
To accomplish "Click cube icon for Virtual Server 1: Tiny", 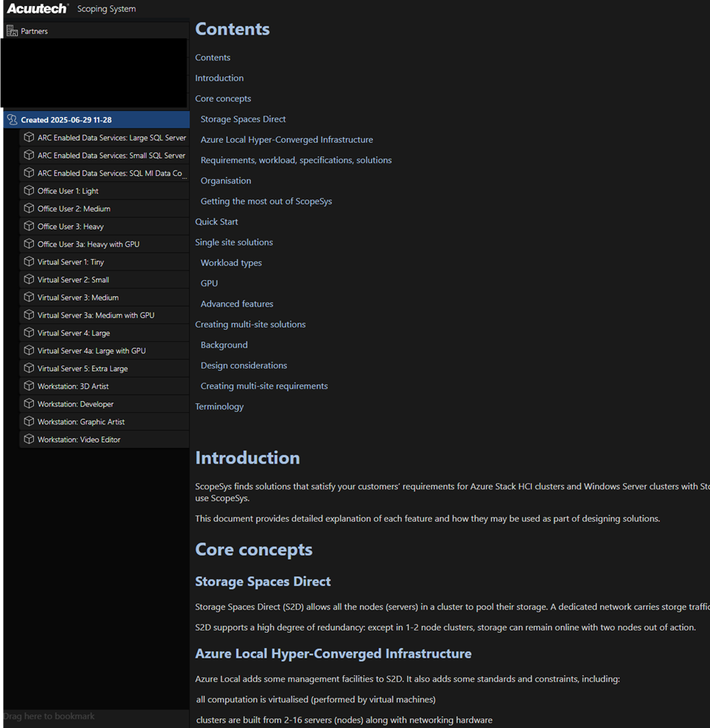I will tap(29, 262).
